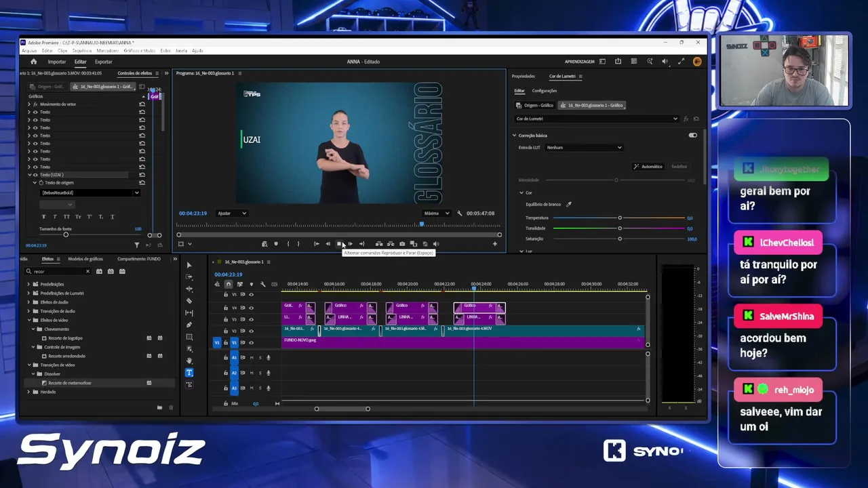This screenshot has width=868, height=488.
Task: Click the white balance eyedropper
Action: [x=569, y=204]
